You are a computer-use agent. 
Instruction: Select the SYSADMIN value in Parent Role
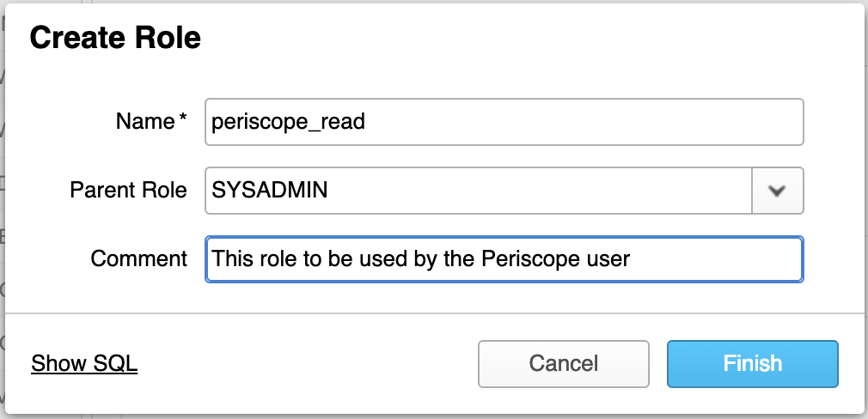[x=270, y=190]
